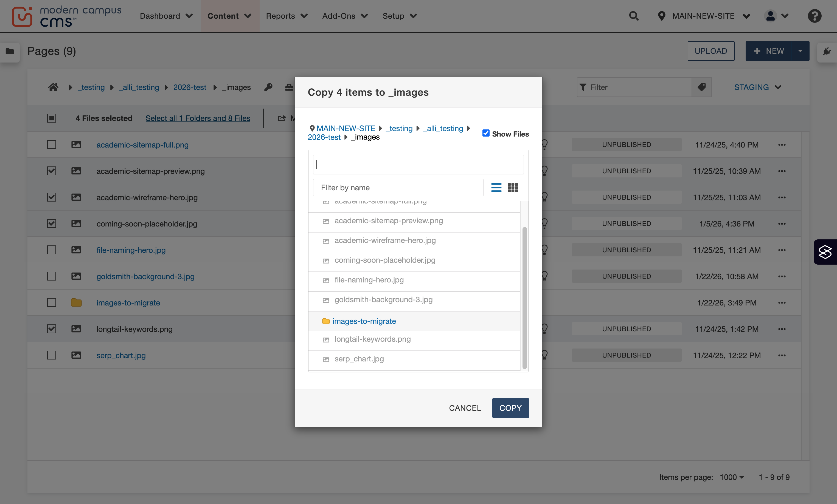Click the floating assistant icon on right edge
Image resolution: width=837 pixels, height=504 pixels.
[825, 252]
